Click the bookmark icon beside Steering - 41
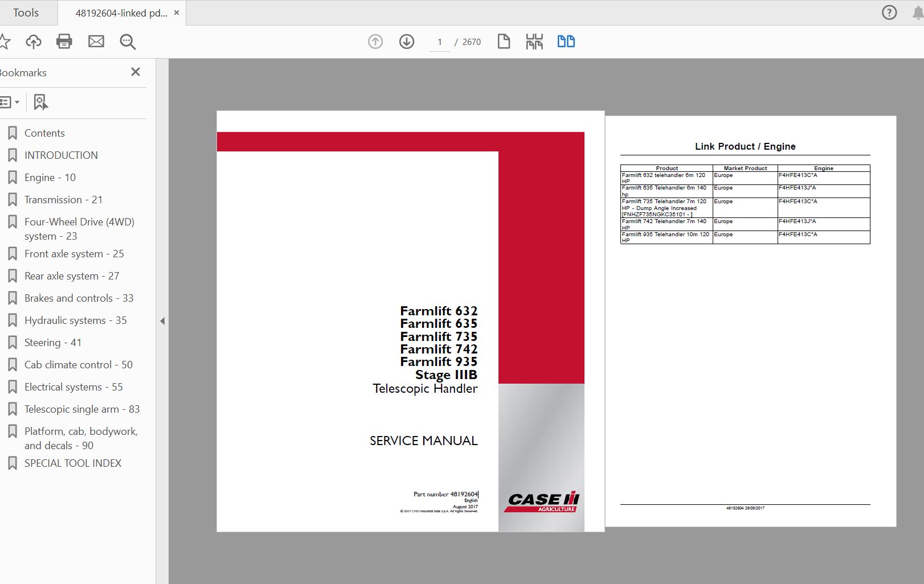This screenshot has height=584, width=924. click(x=13, y=343)
